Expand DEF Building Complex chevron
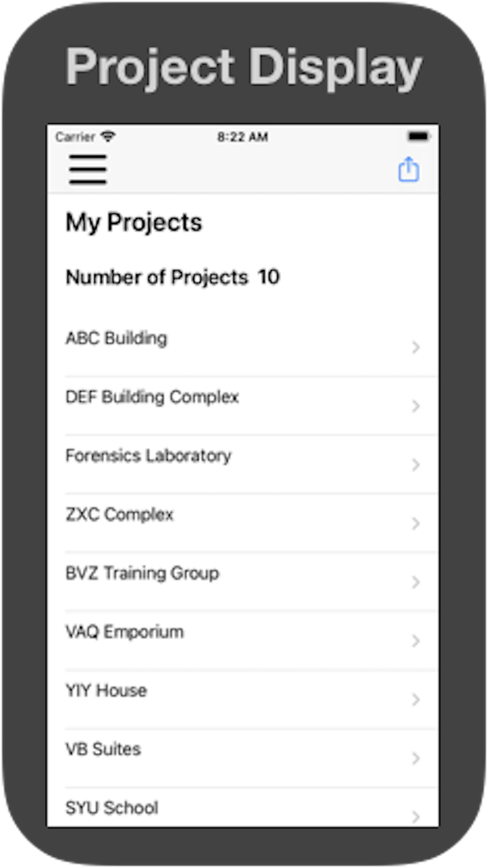The width and height of the screenshot is (488, 868). point(415,406)
